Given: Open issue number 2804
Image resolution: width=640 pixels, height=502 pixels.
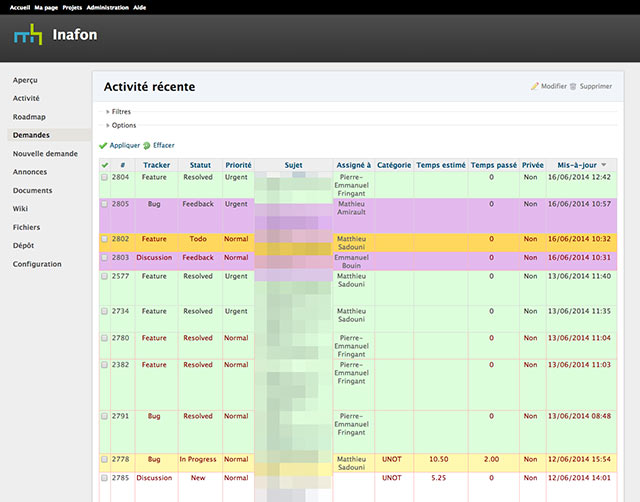Looking at the screenshot, I should (120, 177).
